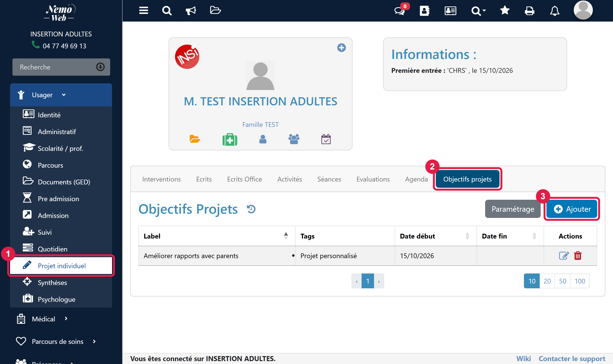Open the hamburger menu icon
Viewport: 613px width, 364px height.
click(x=143, y=11)
